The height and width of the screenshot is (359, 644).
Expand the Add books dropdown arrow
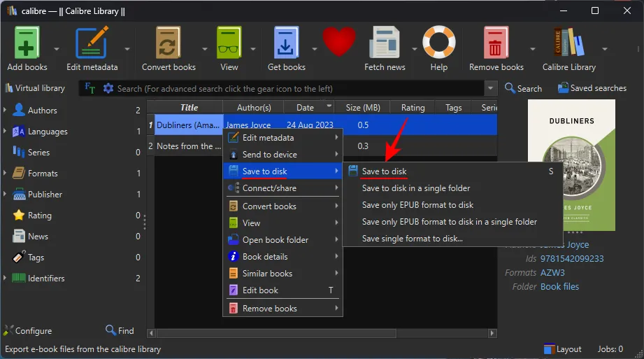click(57, 49)
